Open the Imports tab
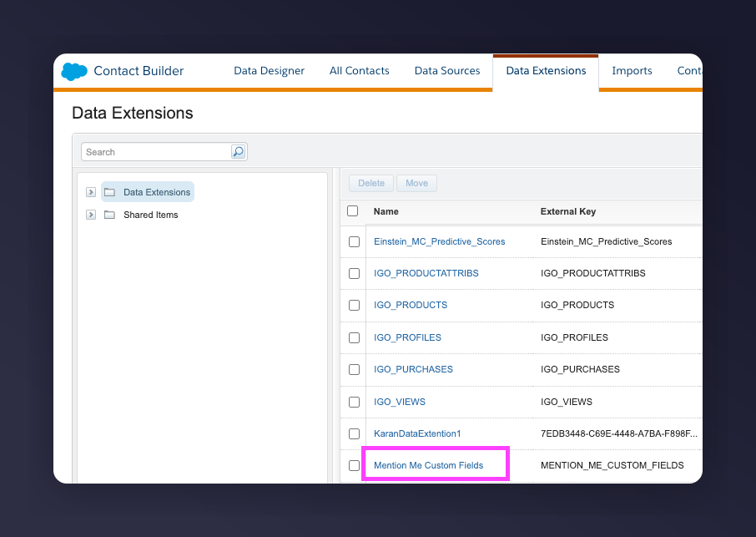Viewport: 756px width, 537px height. tap(632, 71)
